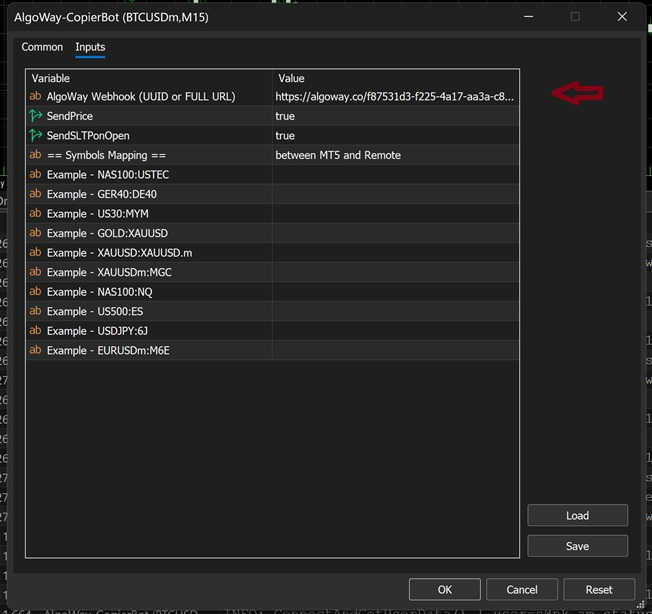This screenshot has height=614, width=652.
Task: Click the ab icon beside EURUSDm:M6E
Action: click(x=35, y=350)
